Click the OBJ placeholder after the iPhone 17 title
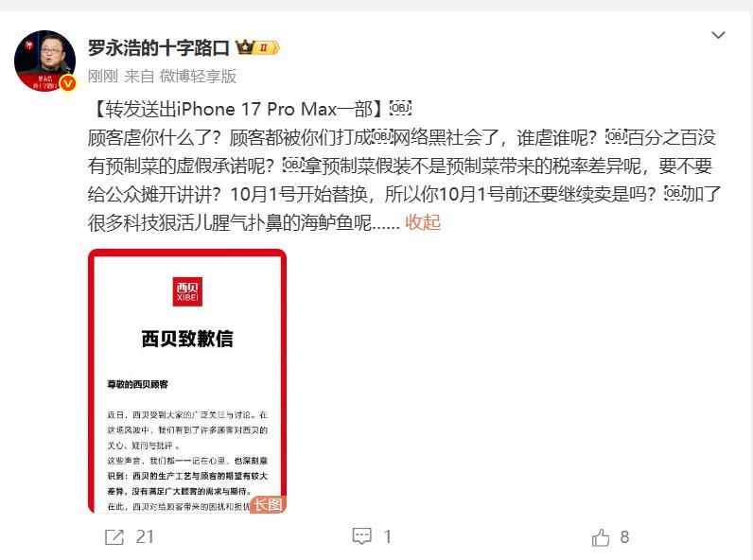 click(400, 109)
